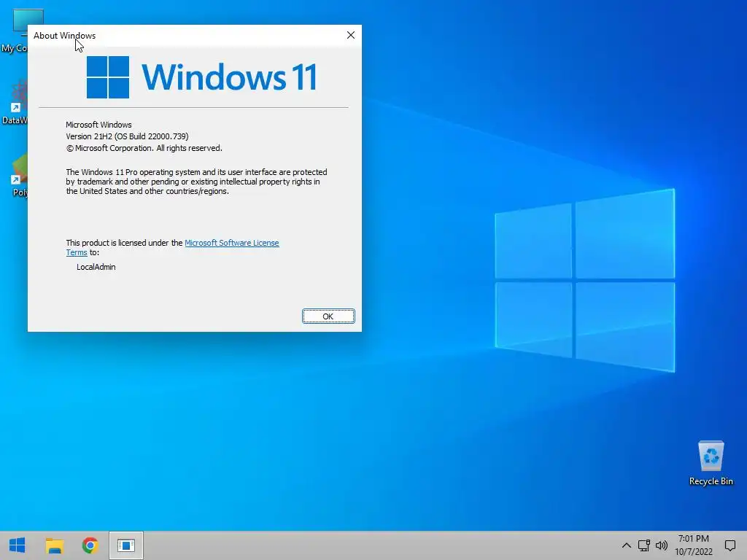Select the DataW desktop shortcut
Viewport: 747px width, 560px height.
(15, 102)
